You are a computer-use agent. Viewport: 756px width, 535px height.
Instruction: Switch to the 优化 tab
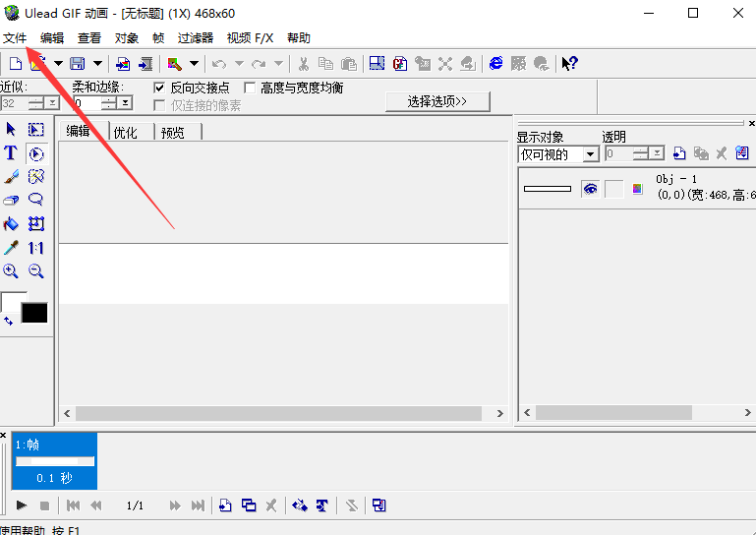coord(126,133)
